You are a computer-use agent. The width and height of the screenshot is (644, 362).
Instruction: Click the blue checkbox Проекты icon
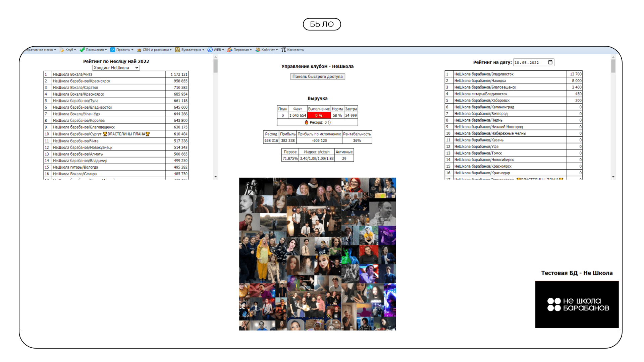click(x=113, y=50)
